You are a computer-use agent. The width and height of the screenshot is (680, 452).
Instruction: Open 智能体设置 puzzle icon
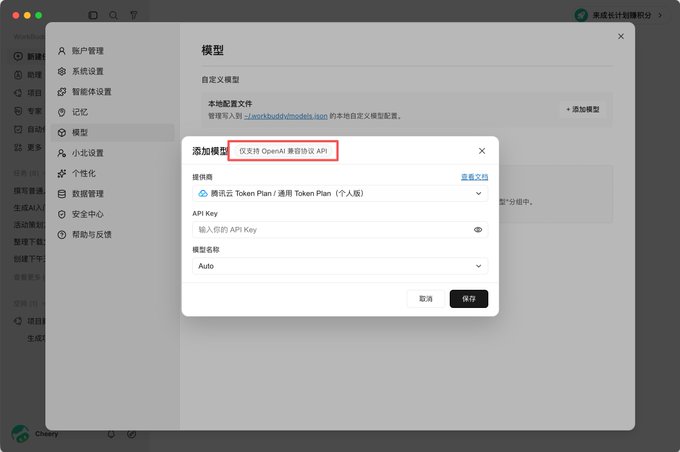tap(62, 92)
